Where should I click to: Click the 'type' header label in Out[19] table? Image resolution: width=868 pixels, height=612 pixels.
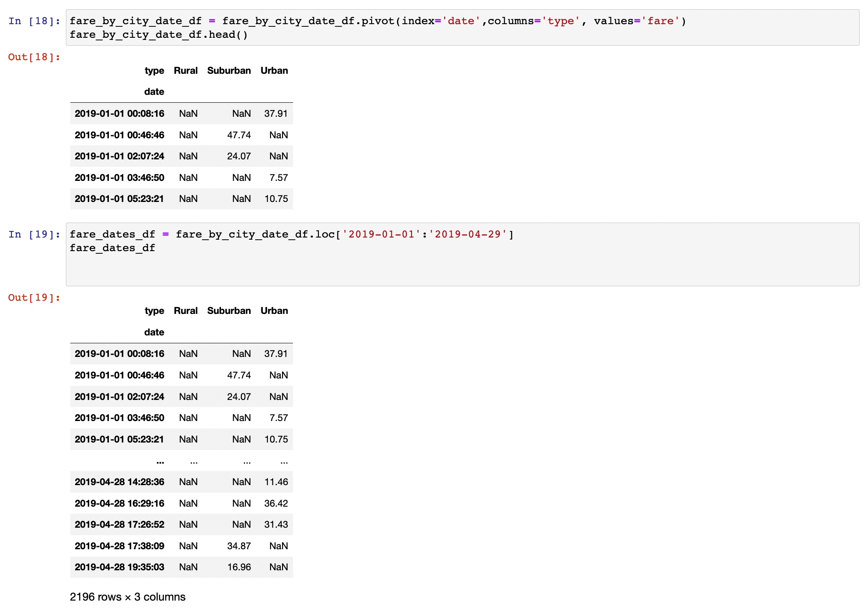click(154, 310)
